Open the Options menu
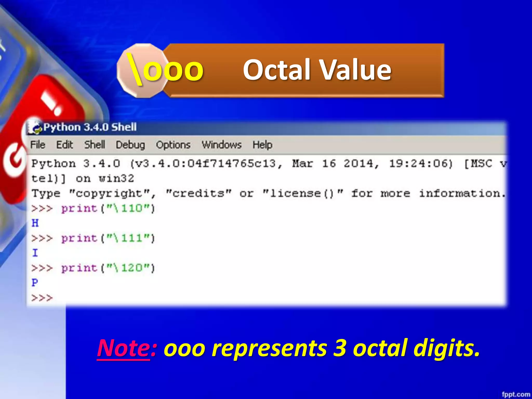This screenshot has height=399, width=532. click(x=173, y=145)
